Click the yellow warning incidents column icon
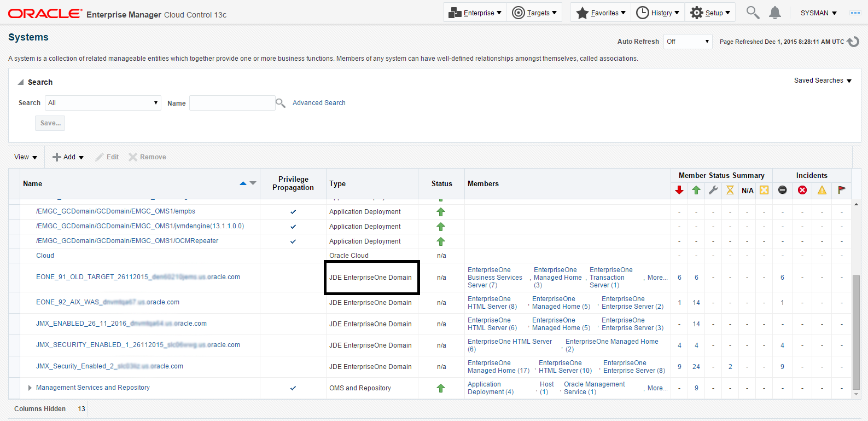This screenshot has height=421, width=868. point(822,190)
